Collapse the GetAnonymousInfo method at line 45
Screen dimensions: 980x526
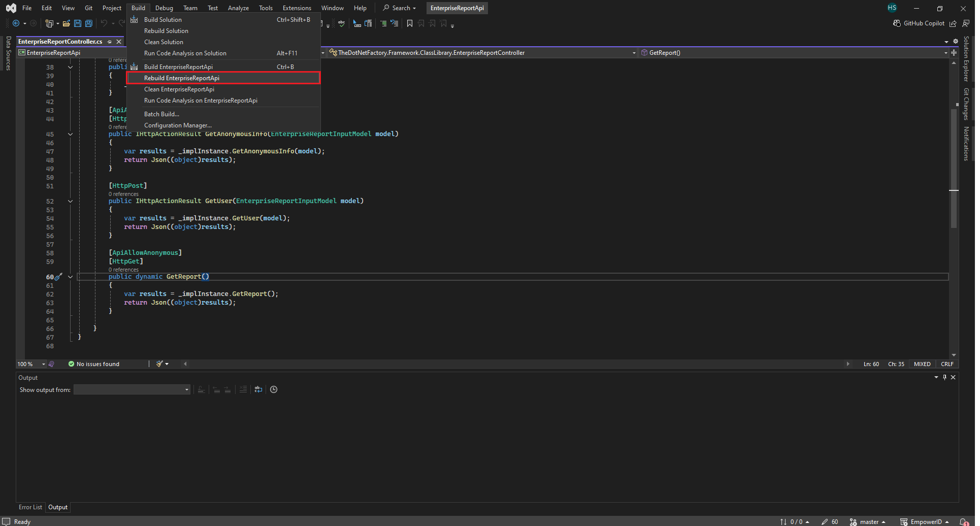click(70, 134)
